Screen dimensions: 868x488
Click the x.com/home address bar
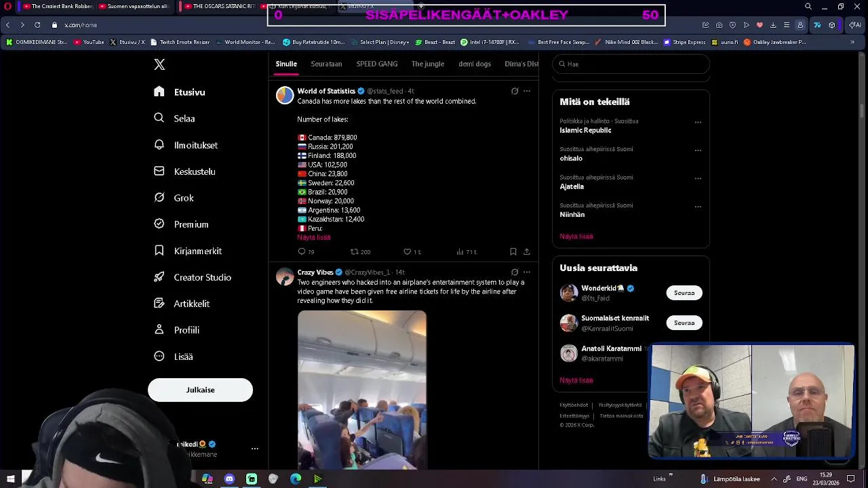81,25
